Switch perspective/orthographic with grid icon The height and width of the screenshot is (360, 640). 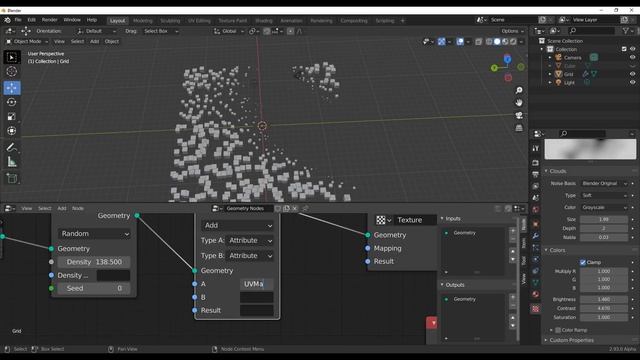coord(519,128)
